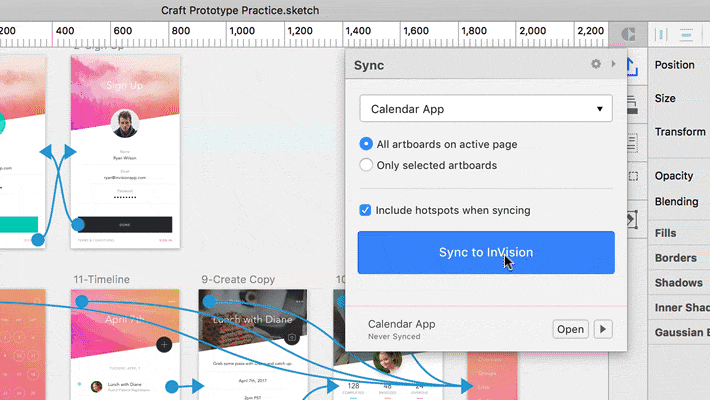This screenshot has width=710, height=400.
Task: Click the Sync to InVision button
Action: [x=485, y=252]
